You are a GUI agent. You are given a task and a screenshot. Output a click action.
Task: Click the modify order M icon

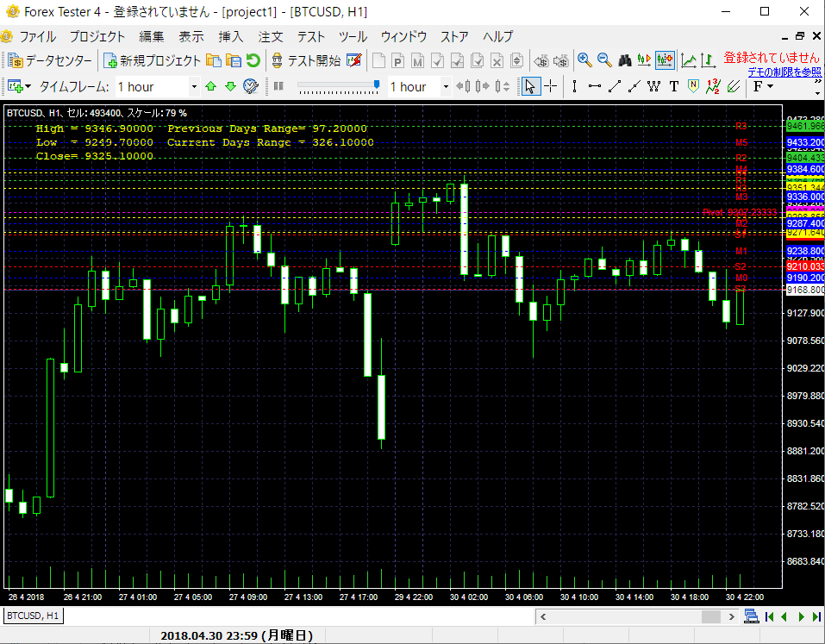coord(418,61)
